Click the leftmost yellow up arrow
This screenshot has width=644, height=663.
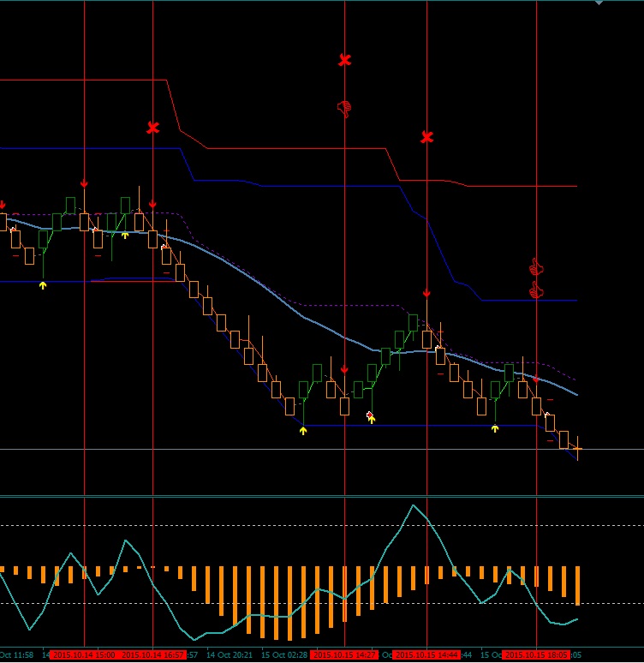point(43,286)
